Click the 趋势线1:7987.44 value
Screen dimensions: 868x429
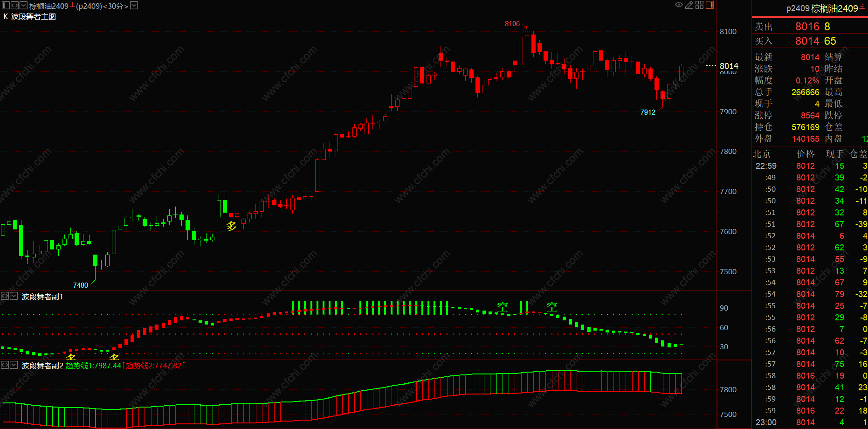pyautogui.click(x=93, y=366)
